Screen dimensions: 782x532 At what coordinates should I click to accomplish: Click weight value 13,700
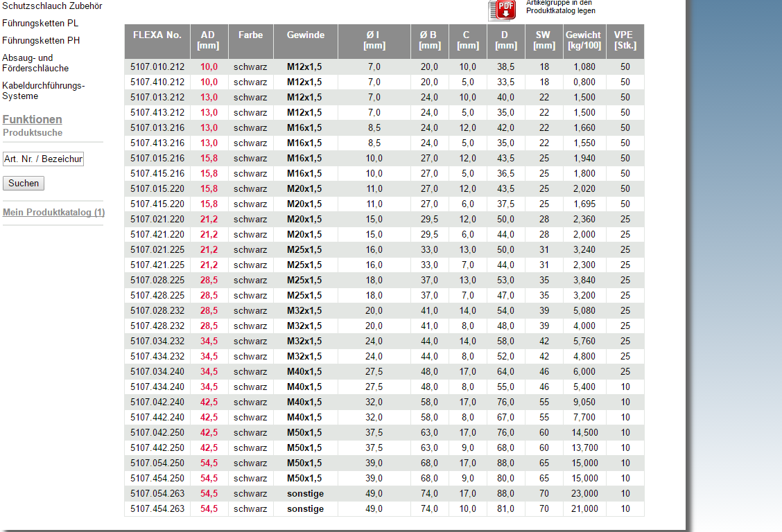click(584, 447)
